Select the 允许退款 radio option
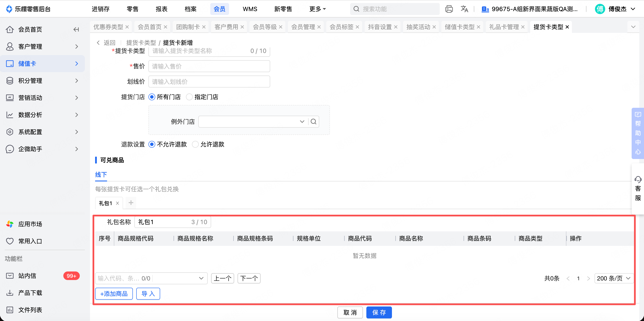644x321 pixels. point(195,144)
